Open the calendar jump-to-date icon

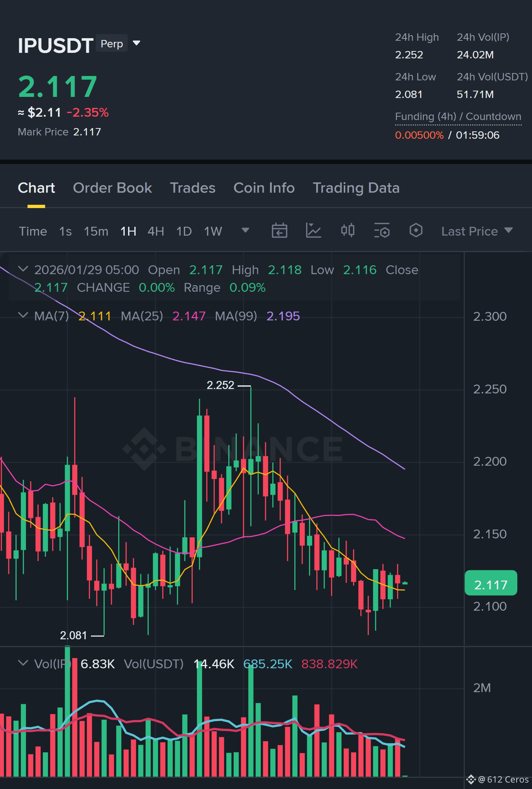[279, 231]
